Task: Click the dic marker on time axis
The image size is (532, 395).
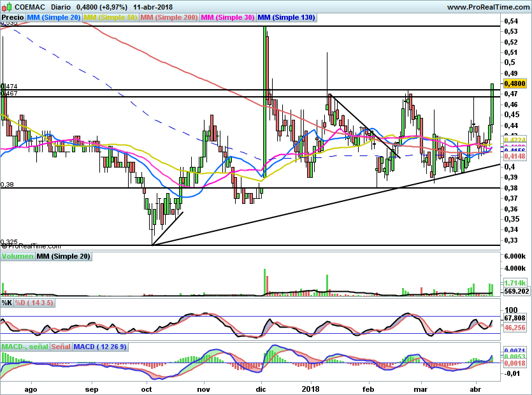Action: (261, 389)
